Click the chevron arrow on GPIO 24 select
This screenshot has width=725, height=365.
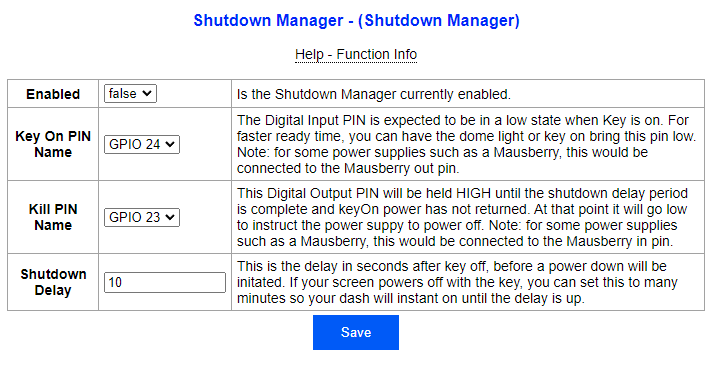pyautogui.click(x=170, y=144)
